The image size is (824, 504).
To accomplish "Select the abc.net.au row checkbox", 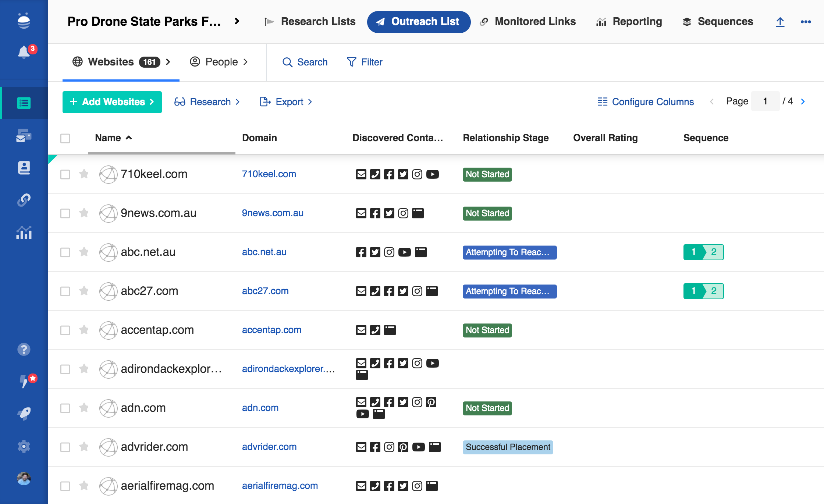I will 65,252.
